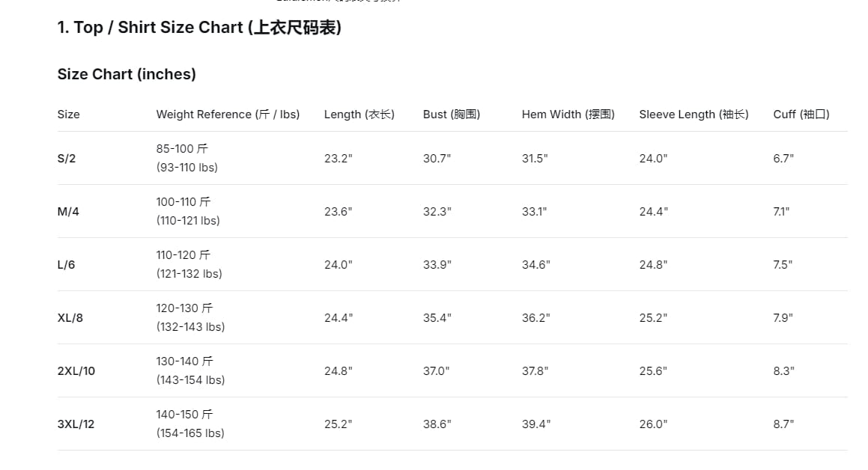Screen dimensions: 868x470
Task: Select the S/2 size row label
Action: [x=67, y=158]
